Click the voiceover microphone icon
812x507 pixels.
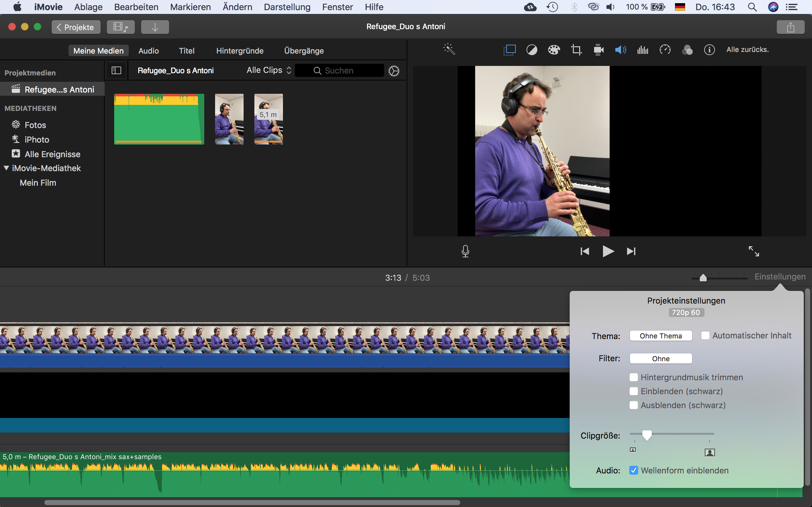465,251
